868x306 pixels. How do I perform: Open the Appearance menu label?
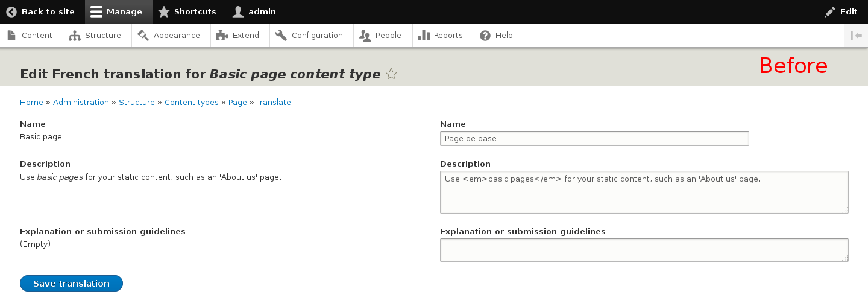177,36
